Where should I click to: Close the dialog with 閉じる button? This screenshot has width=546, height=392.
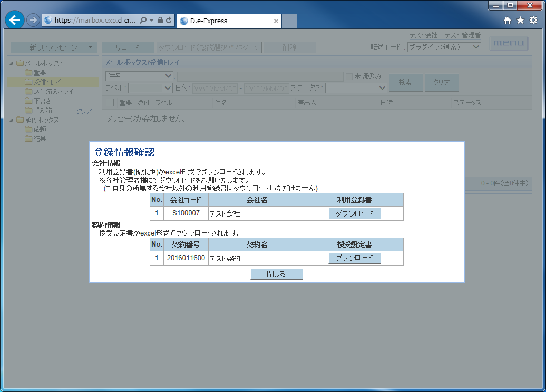point(276,274)
